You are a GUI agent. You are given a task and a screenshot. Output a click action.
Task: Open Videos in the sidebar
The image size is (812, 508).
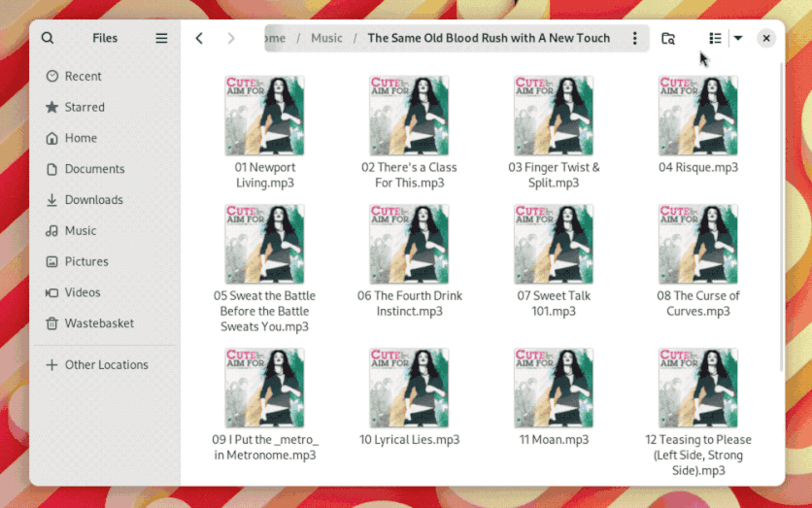coord(105,292)
